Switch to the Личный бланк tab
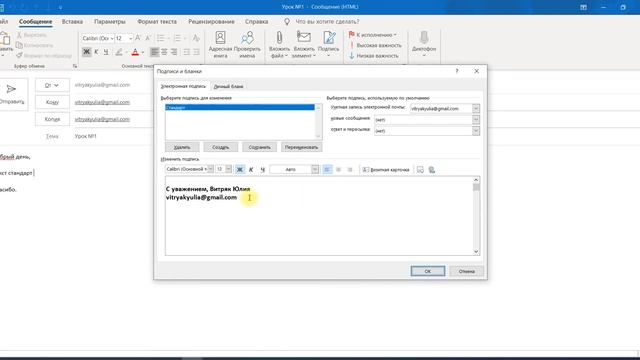 coord(228,87)
